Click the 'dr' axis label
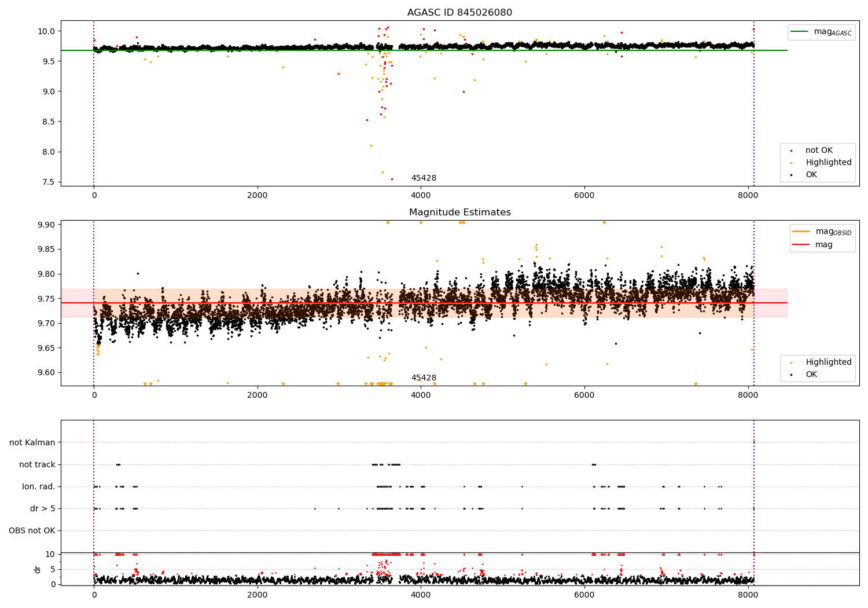 click(38, 569)
